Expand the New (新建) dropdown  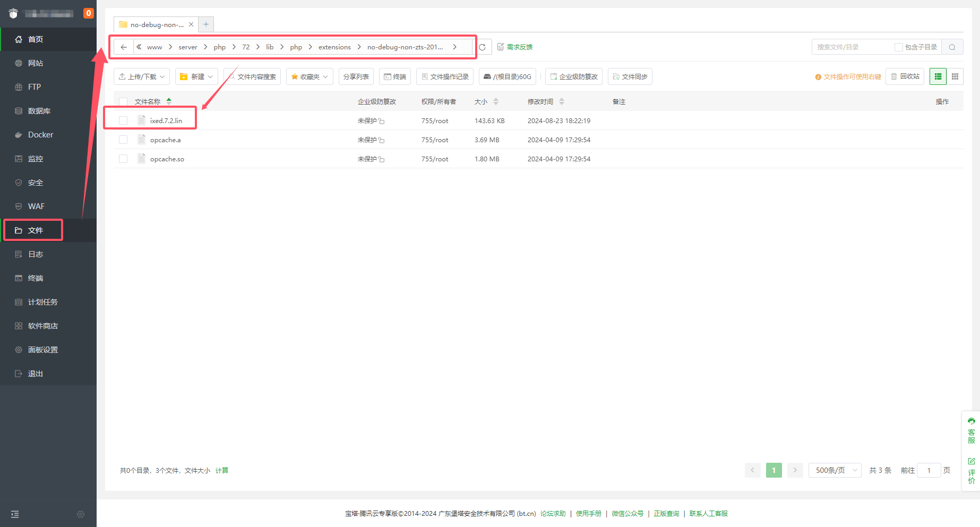click(196, 76)
